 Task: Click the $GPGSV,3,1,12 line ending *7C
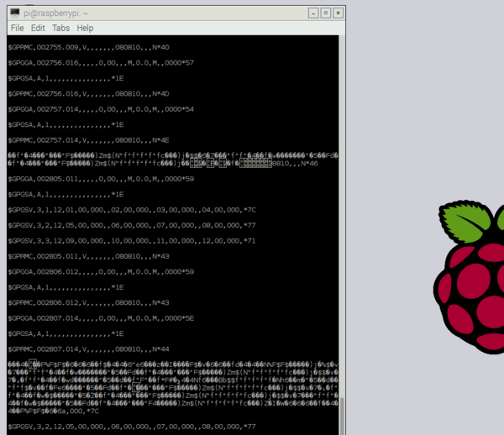coord(132,210)
